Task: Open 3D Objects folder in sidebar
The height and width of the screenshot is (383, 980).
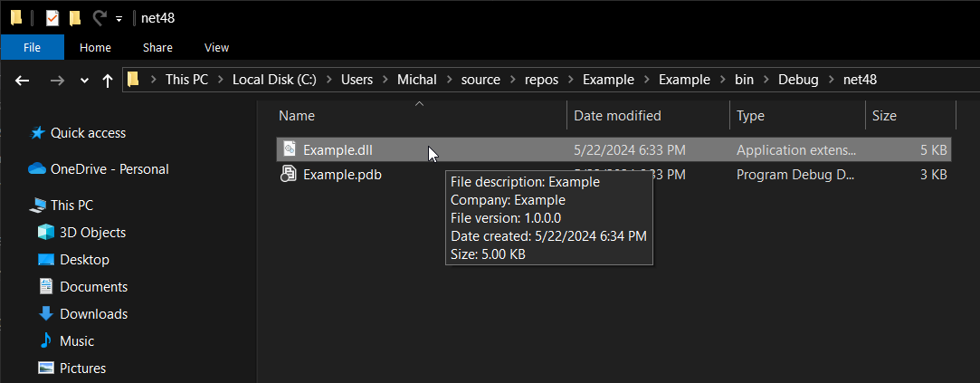Action: tap(91, 233)
